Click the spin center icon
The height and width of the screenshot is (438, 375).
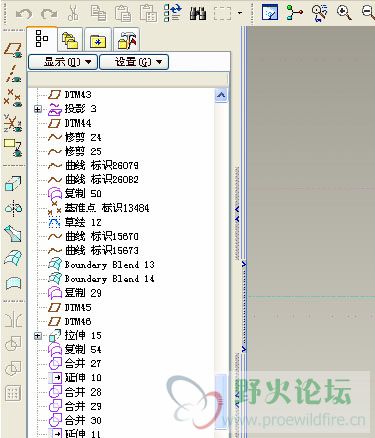(x=295, y=13)
